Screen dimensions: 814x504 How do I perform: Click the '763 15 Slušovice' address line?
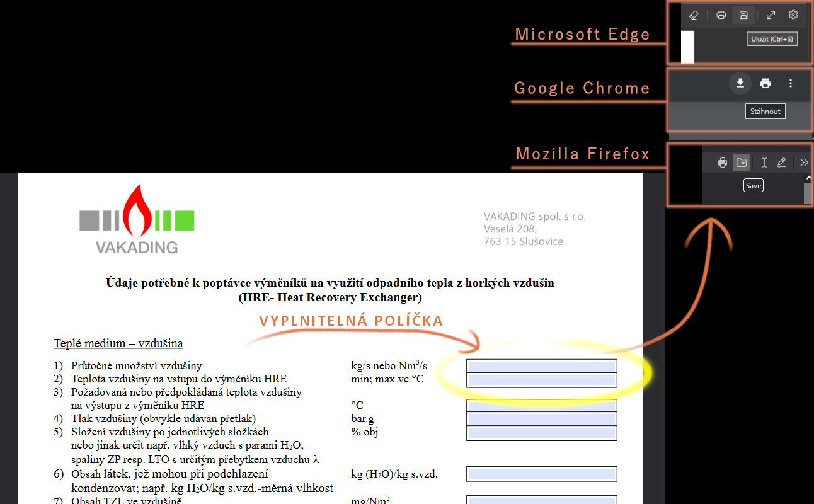tap(524, 241)
